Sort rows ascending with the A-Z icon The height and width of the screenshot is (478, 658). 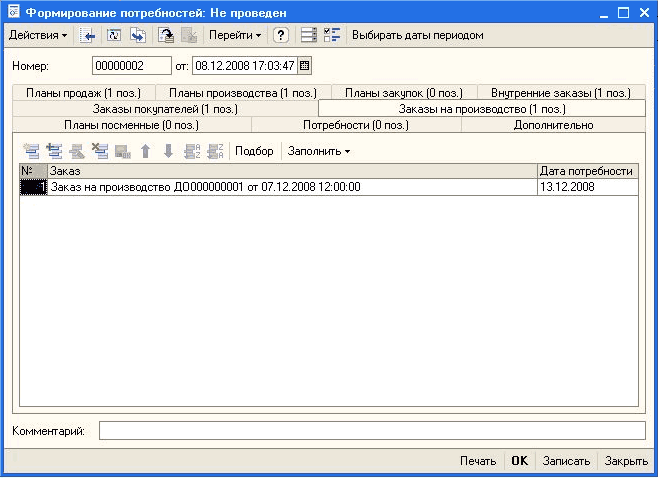[192, 151]
